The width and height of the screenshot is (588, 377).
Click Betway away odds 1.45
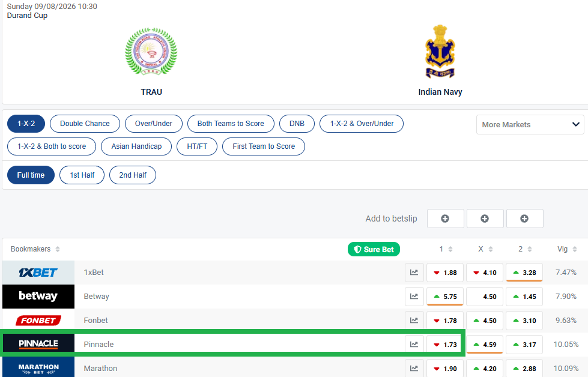pos(524,297)
